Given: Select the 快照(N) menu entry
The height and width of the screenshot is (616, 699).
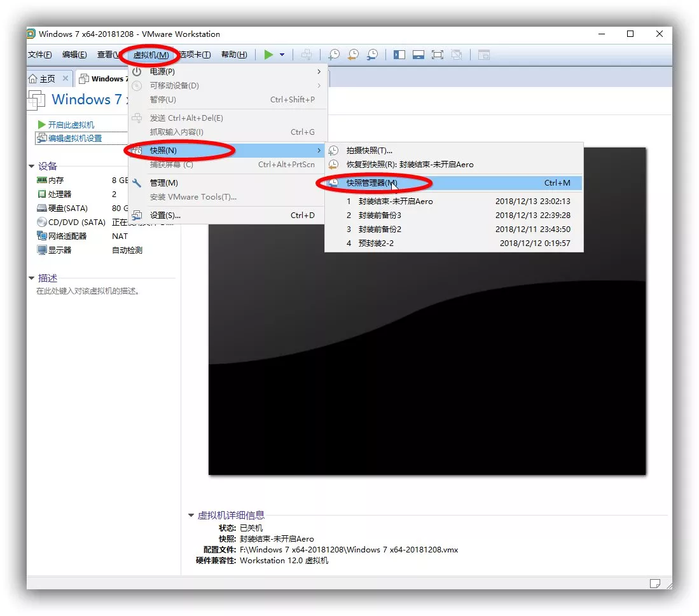Looking at the screenshot, I should tap(228, 151).
